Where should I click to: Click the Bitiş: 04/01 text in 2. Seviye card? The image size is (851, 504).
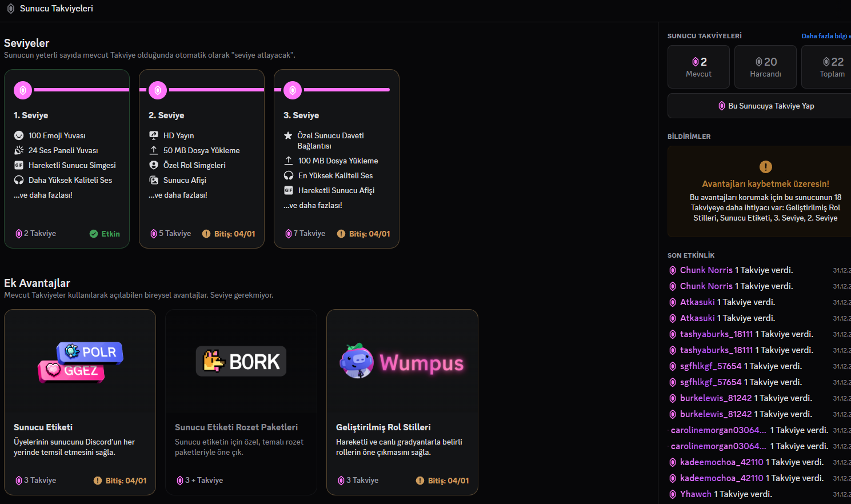pyautogui.click(x=235, y=234)
